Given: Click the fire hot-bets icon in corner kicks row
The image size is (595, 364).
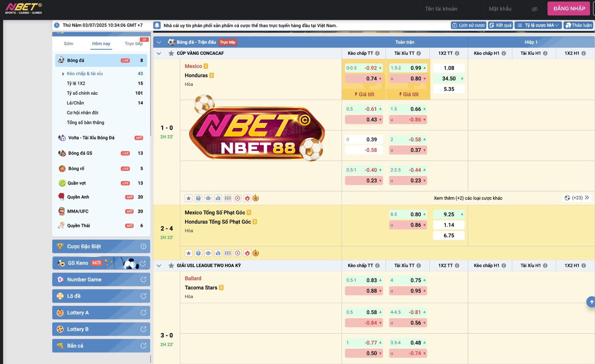Looking at the screenshot, I should (x=247, y=253).
